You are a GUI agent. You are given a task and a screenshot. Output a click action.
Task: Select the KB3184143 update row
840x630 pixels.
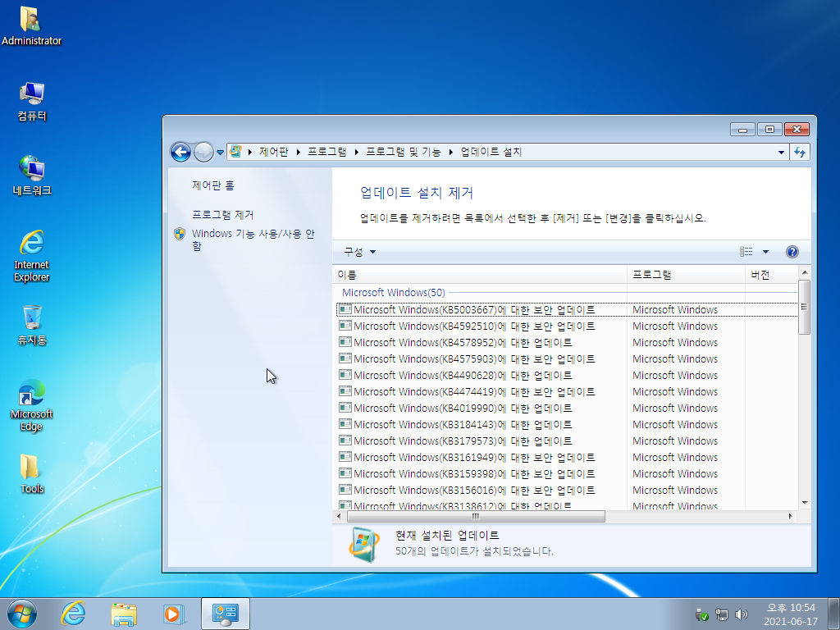pos(567,425)
